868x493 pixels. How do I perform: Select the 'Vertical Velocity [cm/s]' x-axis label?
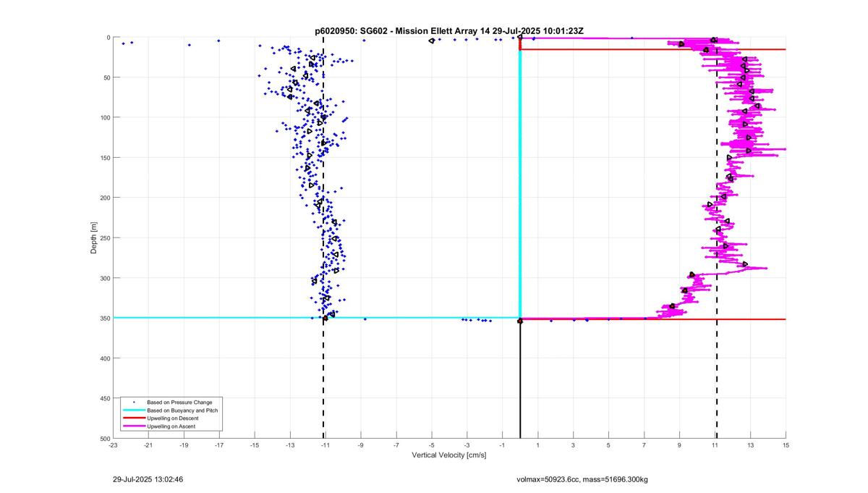449,455
